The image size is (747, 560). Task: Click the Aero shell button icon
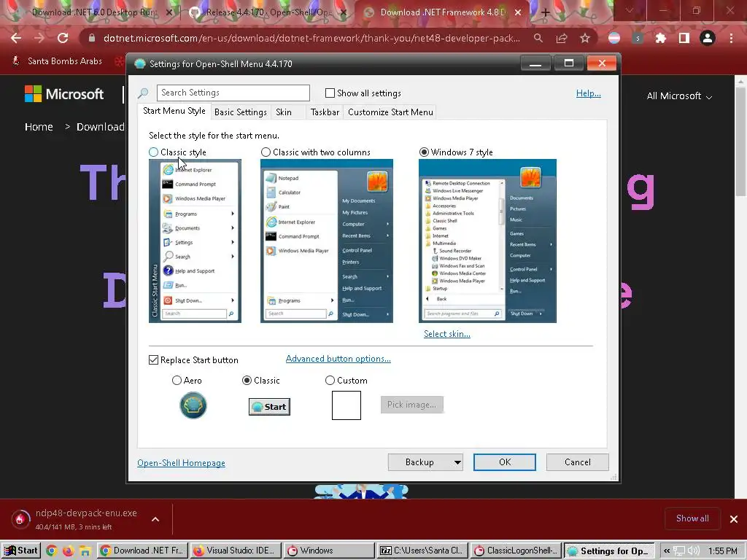point(193,405)
